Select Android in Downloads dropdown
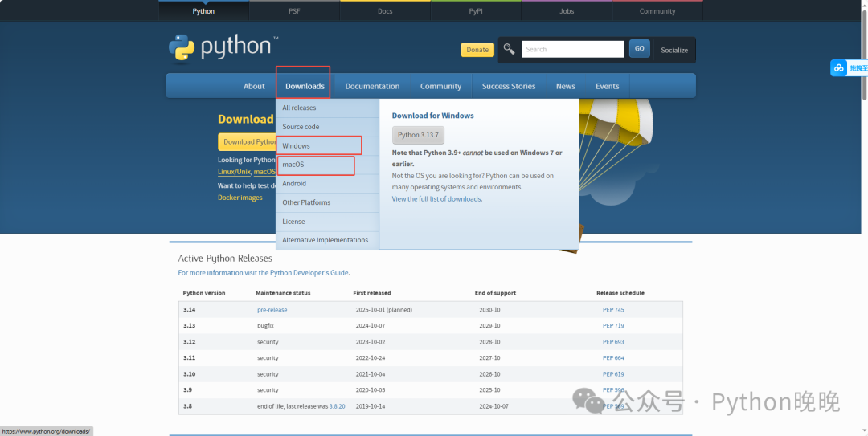 pyautogui.click(x=327, y=183)
